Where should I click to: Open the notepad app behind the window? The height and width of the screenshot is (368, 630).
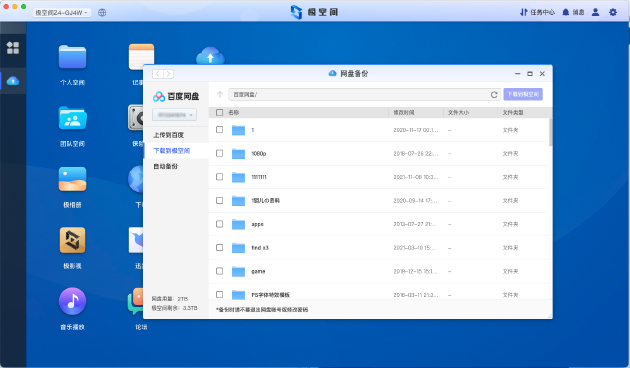click(x=141, y=54)
